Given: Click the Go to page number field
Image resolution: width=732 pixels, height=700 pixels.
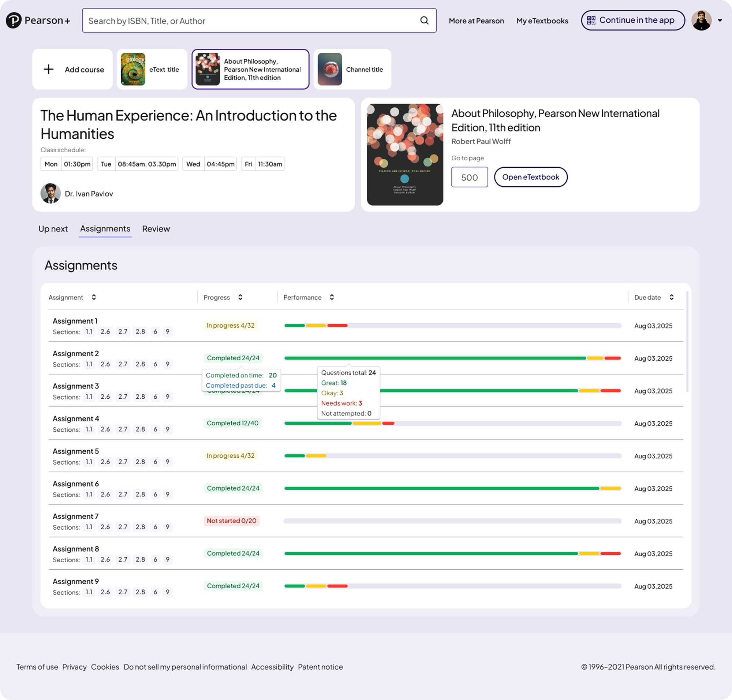Looking at the screenshot, I should click(469, 177).
